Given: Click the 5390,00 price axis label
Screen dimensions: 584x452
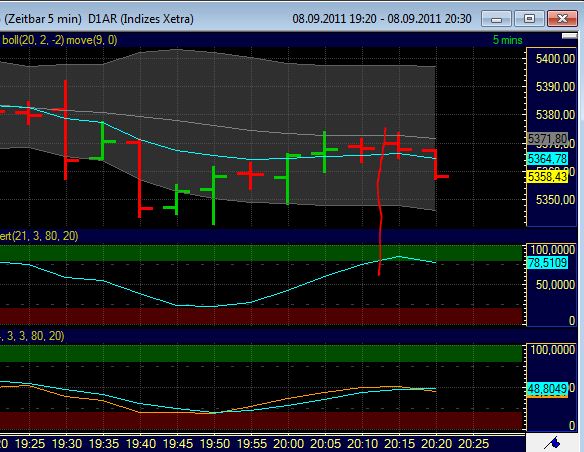Looking at the screenshot, I should pos(555,87).
